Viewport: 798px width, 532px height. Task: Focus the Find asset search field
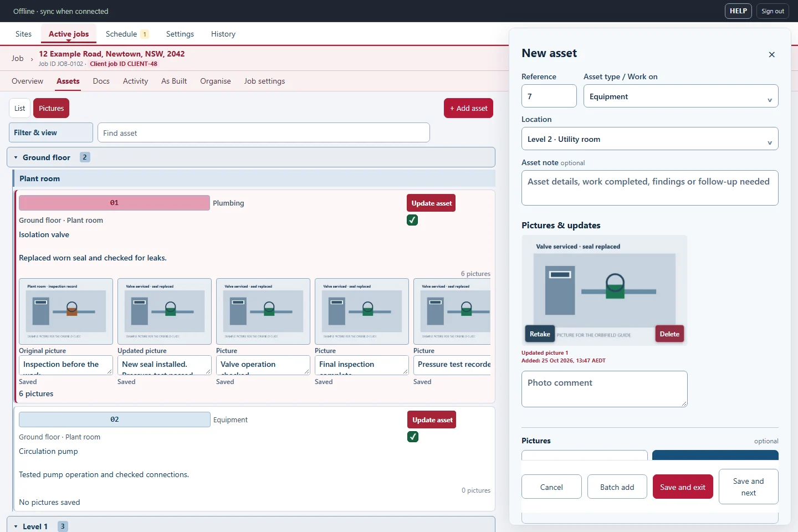(x=264, y=132)
